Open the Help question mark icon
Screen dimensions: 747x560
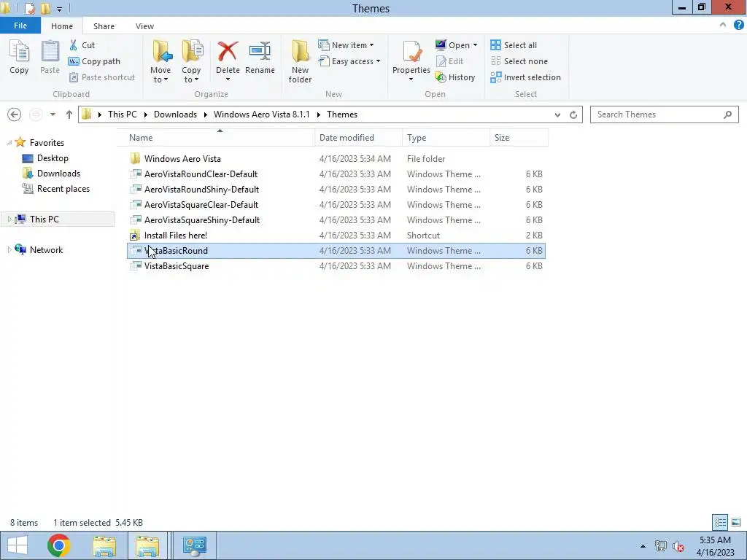tap(738, 26)
